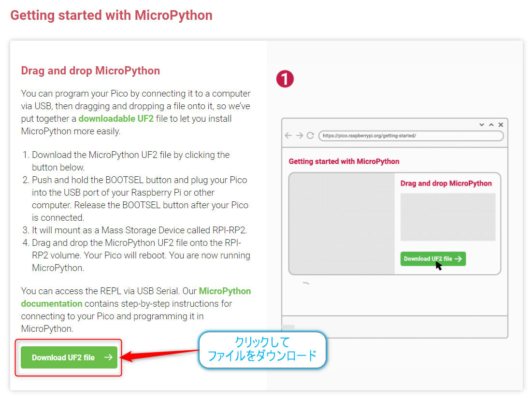532x398 pixels.
Task: Click the step text 'It will mount as a Mass Storage Device'
Action: point(139,230)
